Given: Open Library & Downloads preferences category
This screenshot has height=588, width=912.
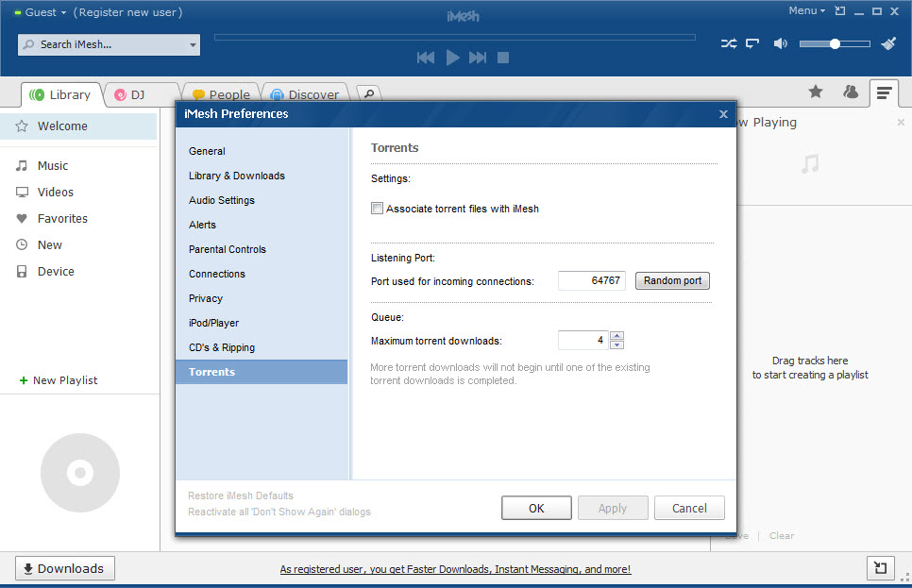Looking at the screenshot, I should tap(237, 176).
